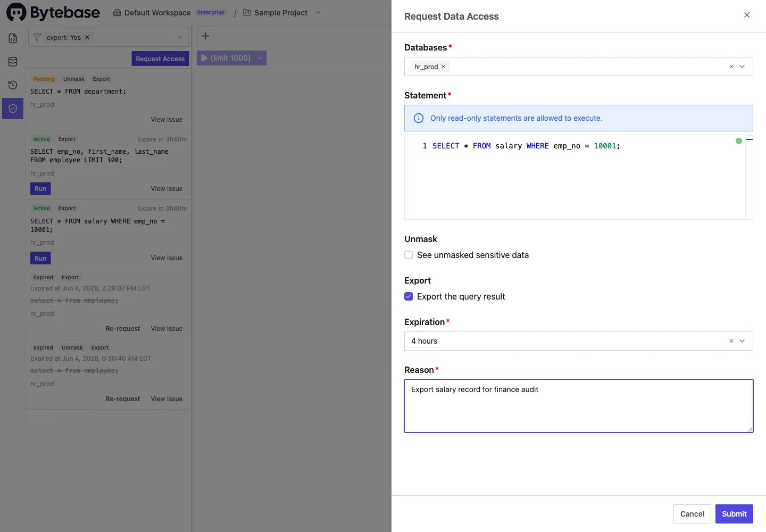This screenshot has width=766, height=532.
Task: Open the Sample Project switcher chevron
Action: pos(318,13)
